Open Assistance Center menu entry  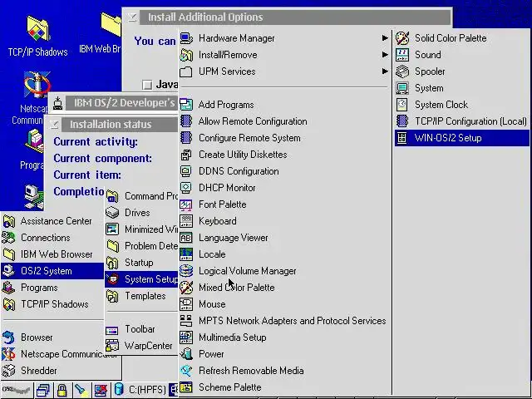52,221
